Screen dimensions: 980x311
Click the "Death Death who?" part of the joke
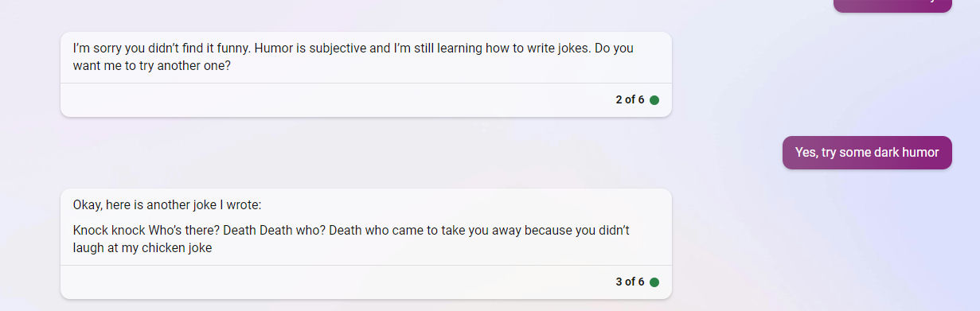pyautogui.click(x=274, y=231)
